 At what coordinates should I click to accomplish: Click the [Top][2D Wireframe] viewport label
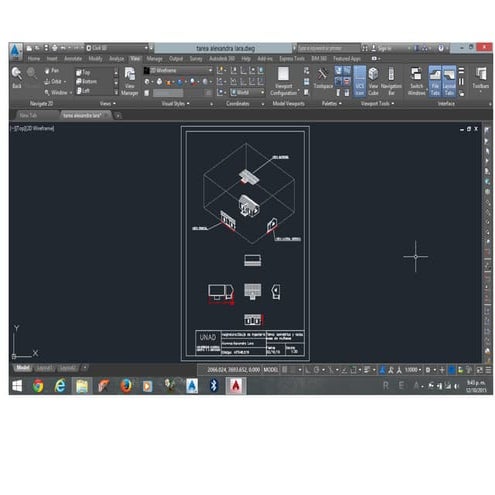33,128
